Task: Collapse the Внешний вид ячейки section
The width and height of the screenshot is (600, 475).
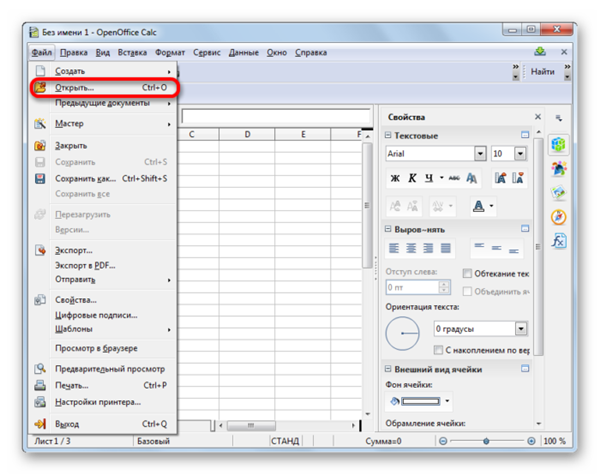Action: click(388, 369)
